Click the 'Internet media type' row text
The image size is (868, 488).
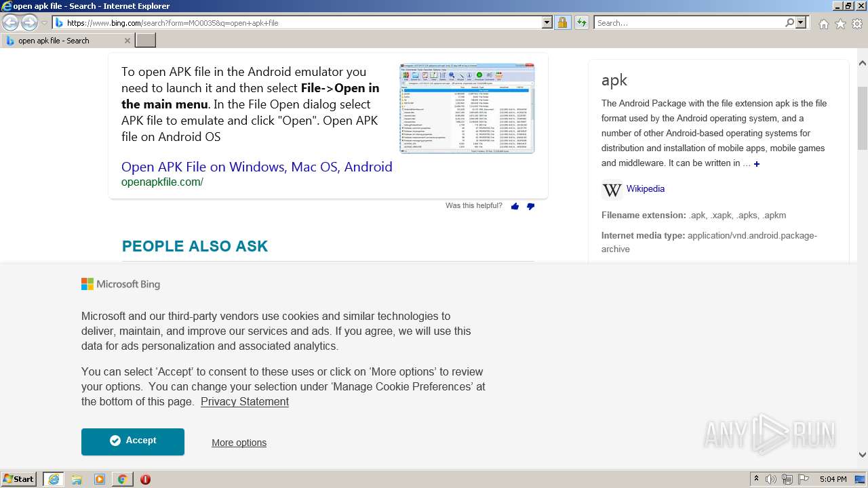(709, 242)
